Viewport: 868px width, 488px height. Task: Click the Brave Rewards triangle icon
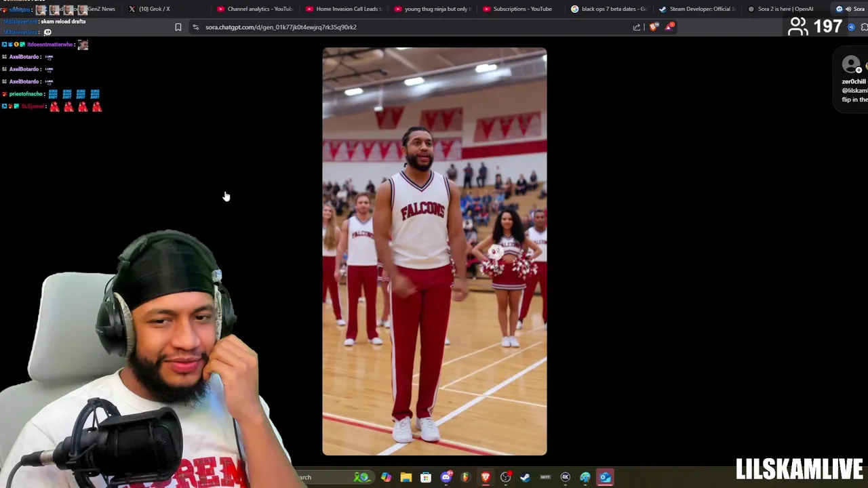click(x=670, y=26)
